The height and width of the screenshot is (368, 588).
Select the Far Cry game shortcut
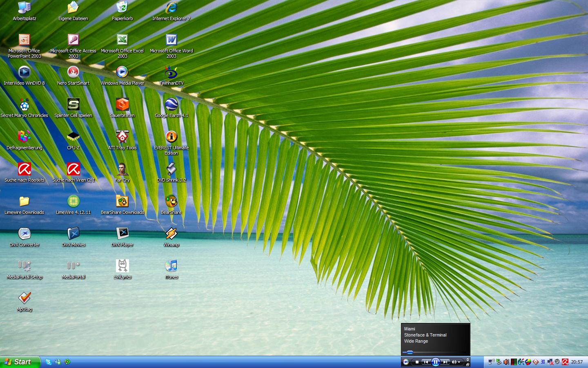click(x=122, y=169)
